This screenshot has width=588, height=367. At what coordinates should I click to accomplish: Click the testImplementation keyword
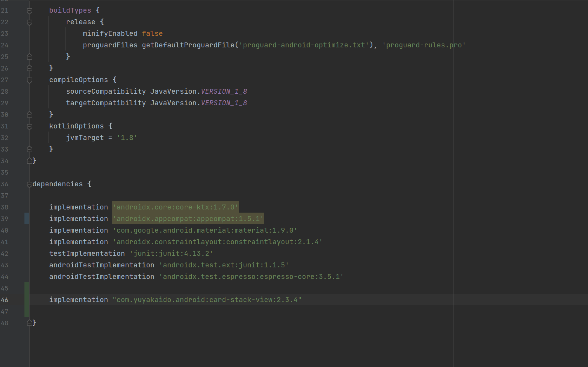87,253
